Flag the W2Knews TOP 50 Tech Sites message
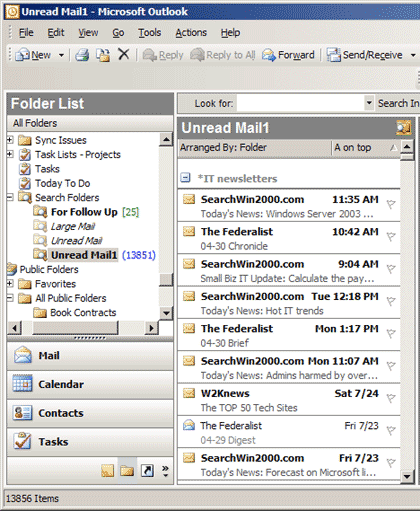Screen dimensions: 420x511 point(391,398)
